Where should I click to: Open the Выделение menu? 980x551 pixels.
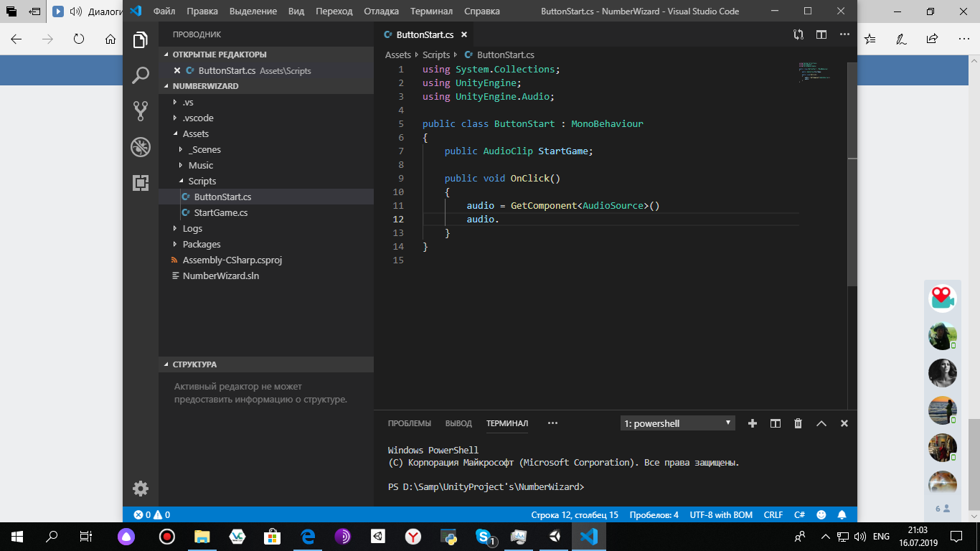[254, 11]
